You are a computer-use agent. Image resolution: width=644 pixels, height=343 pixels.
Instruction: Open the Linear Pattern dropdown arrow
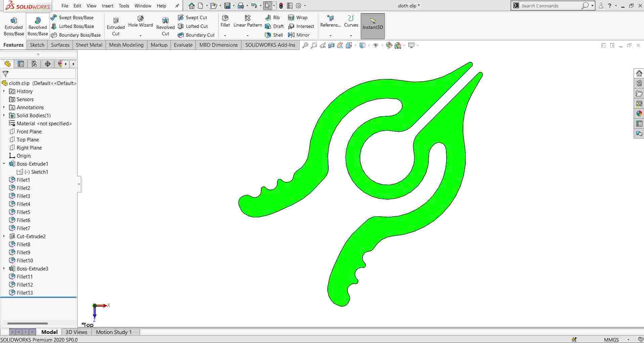(x=247, y=35)
